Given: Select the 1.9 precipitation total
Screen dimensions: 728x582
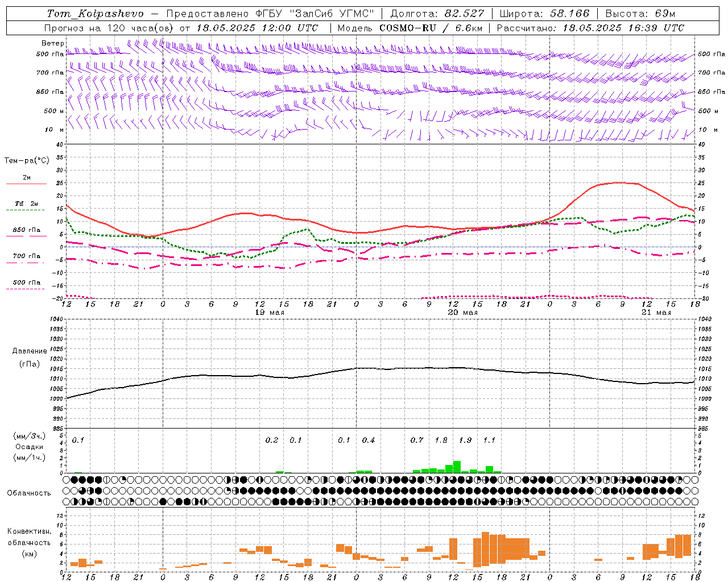Looking at the screenshot, I should [x=465, y=440].
